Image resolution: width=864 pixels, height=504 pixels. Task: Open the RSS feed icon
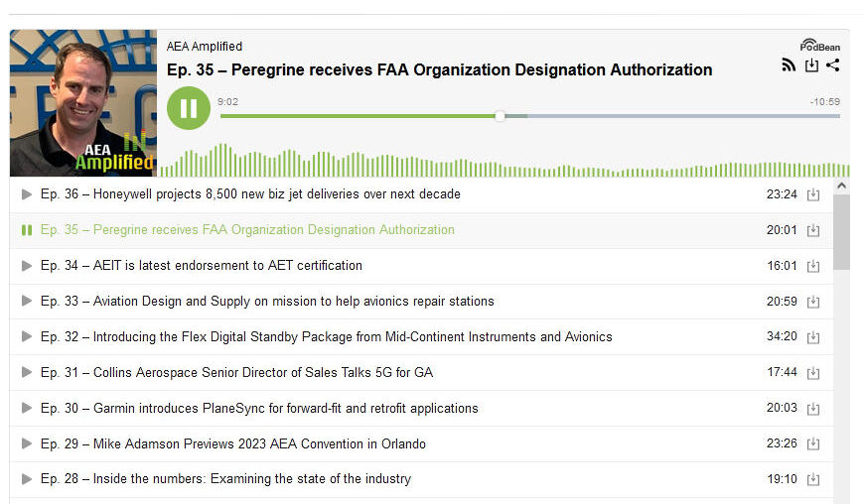point(789,65)
